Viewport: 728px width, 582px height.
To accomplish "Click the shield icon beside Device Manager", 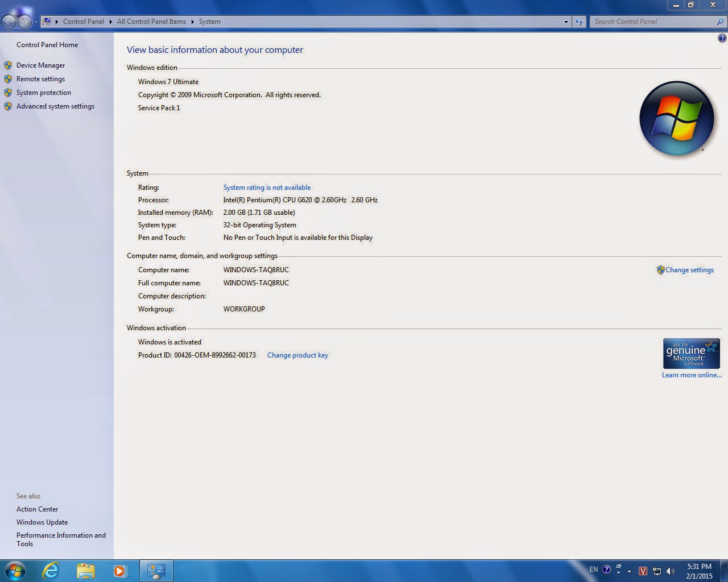I will click(8, 65).
